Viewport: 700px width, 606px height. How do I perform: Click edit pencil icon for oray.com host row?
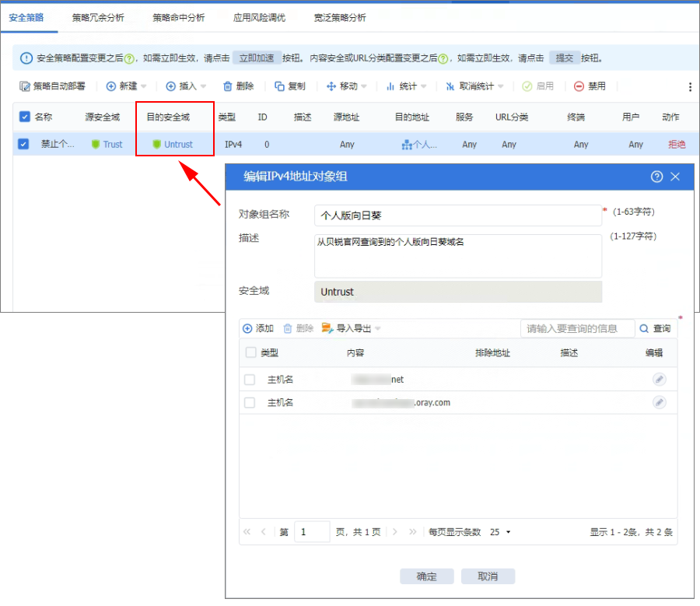[659, 403]
